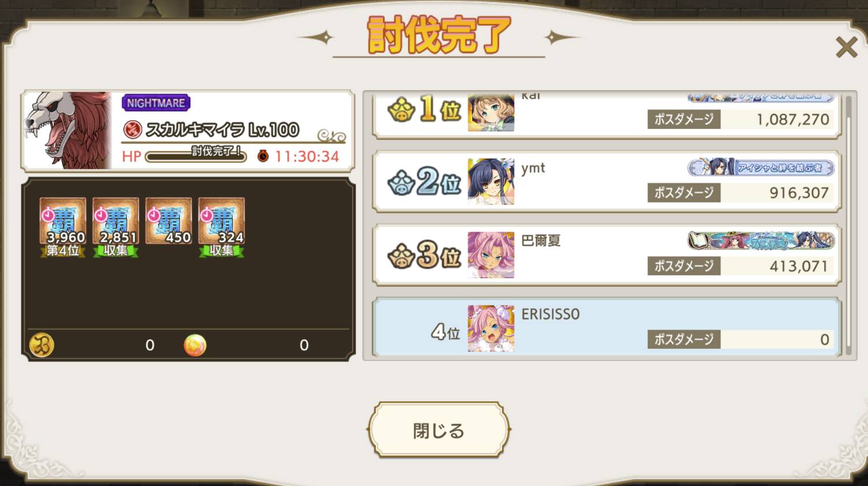
Task: Click the 閉じる button
Action: point(439,430)
